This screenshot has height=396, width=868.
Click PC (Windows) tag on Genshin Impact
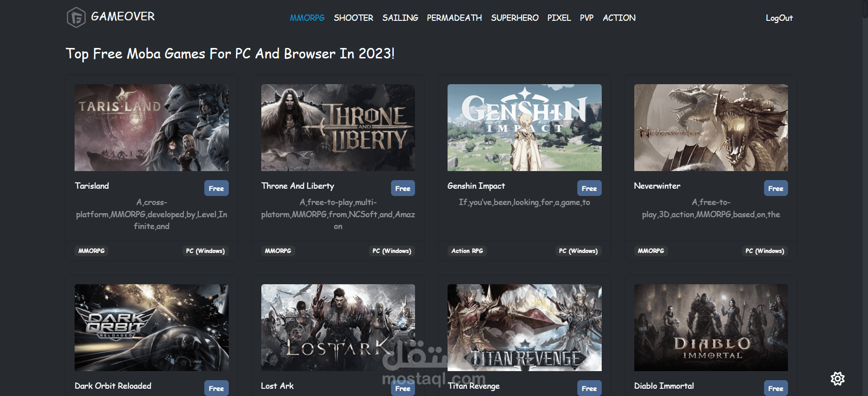click(578, 251)
